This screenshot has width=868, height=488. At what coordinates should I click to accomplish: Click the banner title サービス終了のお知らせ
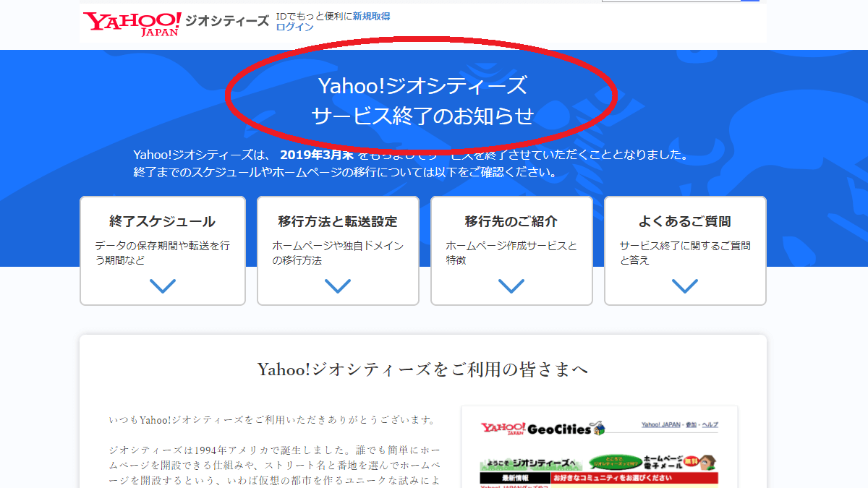[423, 116]
